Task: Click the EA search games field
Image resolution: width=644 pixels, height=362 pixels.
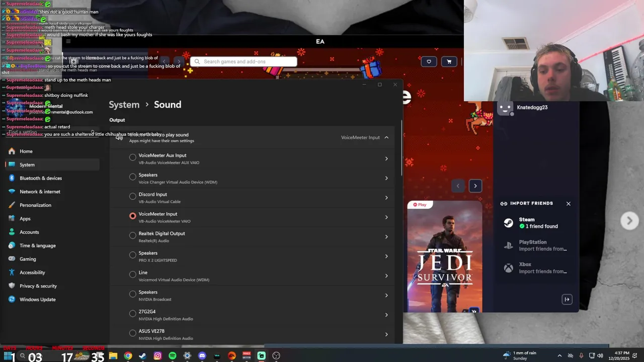Action: tap(244, 61)
